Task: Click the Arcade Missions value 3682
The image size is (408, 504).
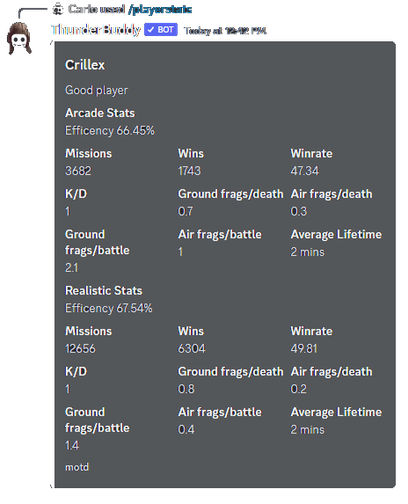Action: 78,171
